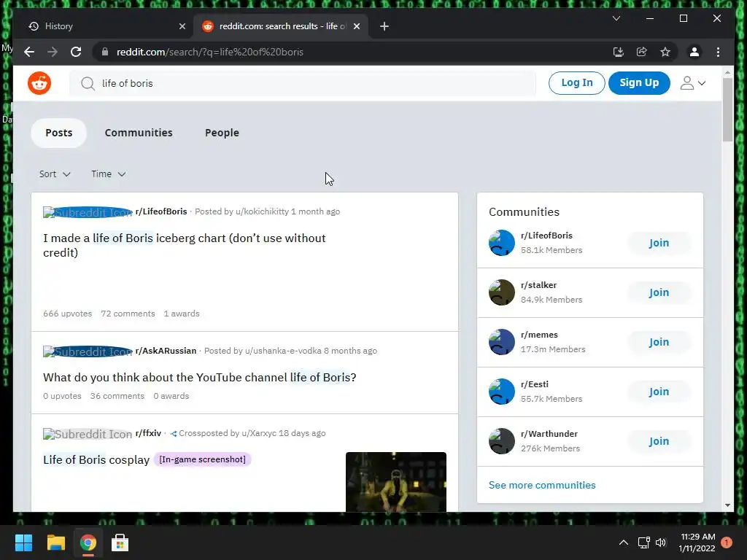The height and width of the screenshot is (560, 747).
Task: Click the Reddit logo icon
Action: click(x=39, y=83)
